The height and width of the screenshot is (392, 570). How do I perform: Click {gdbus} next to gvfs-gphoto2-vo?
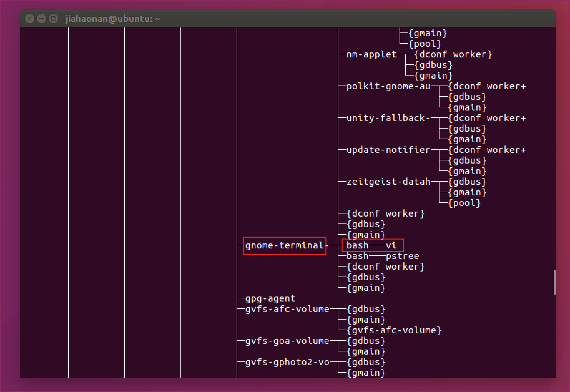[366, 362]
